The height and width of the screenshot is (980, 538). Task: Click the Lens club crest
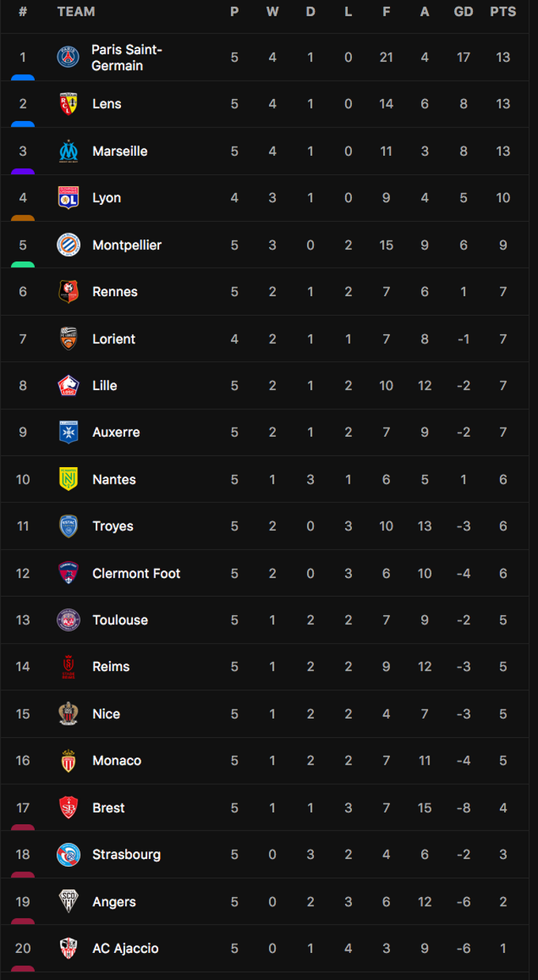tap(69, 104)
